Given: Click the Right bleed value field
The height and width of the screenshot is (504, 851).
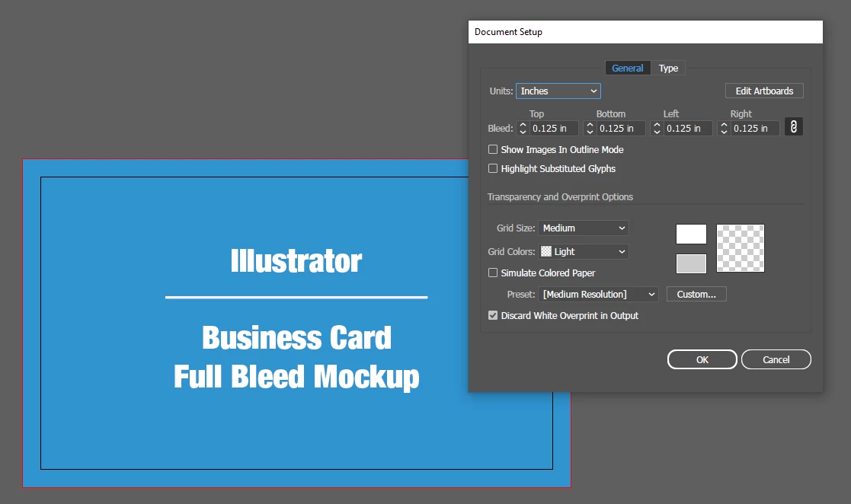Looking at the screenshot, I should click(x=754, y=128).
